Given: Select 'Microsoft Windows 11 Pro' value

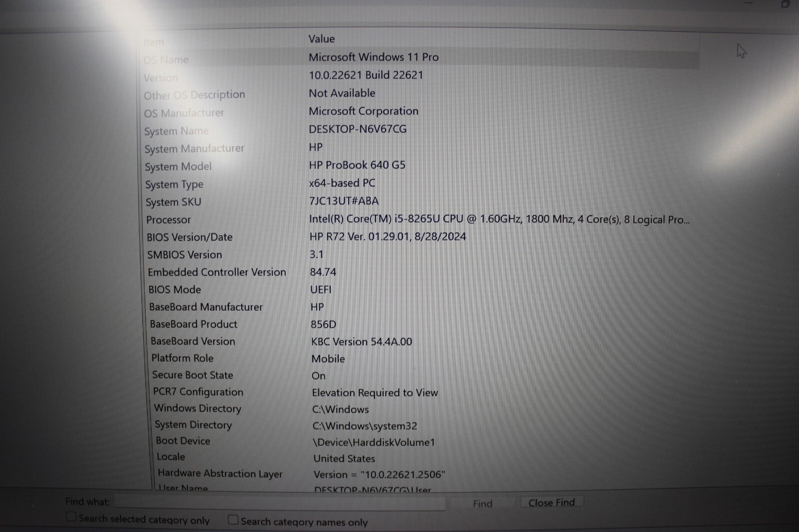Looking at the screenshot, I should click(374, 57).
